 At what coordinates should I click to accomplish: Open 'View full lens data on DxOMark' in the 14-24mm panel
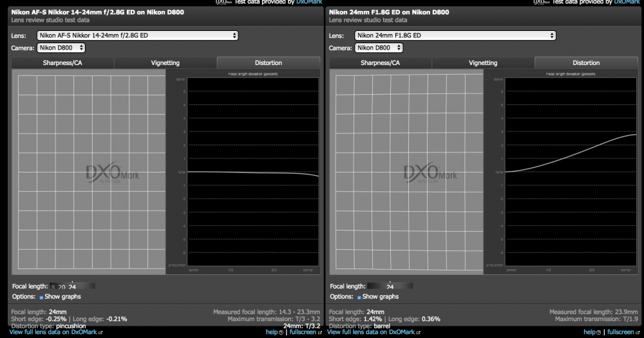click(55, 332)
